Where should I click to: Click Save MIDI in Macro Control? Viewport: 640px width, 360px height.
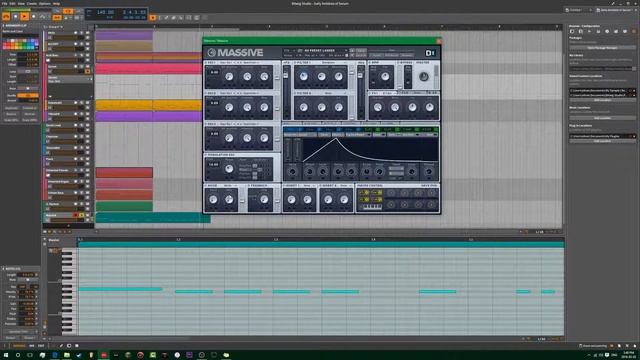(x=429, y=186)
